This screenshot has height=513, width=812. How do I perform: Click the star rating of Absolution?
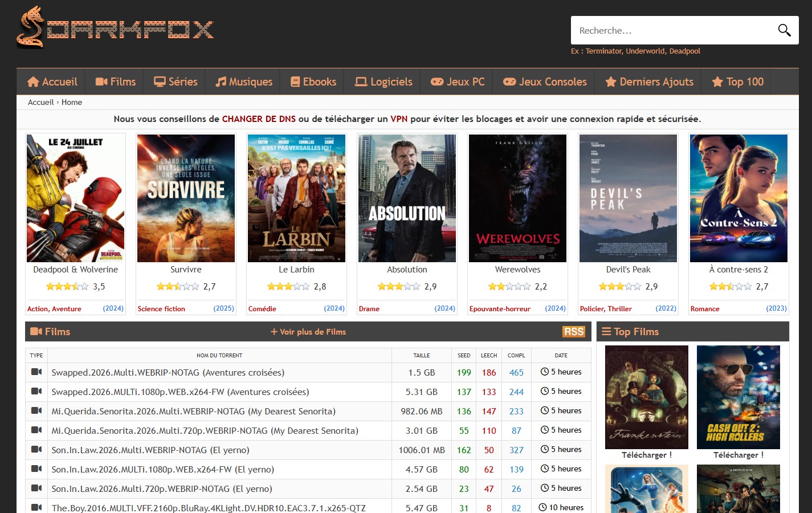click(x=399, y=286)
